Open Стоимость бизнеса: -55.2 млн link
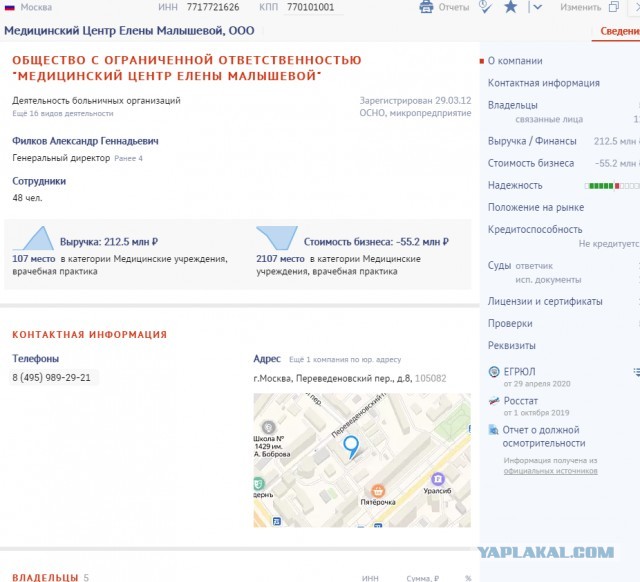 [x=376, y=242]
